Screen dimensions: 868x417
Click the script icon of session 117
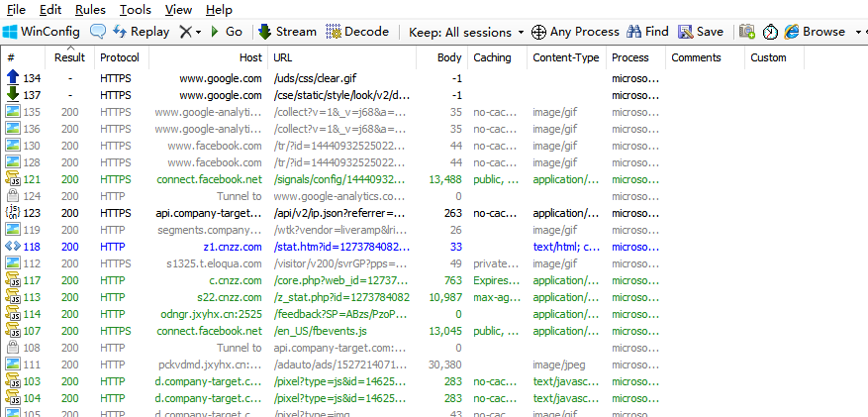(x=13, y=279)
